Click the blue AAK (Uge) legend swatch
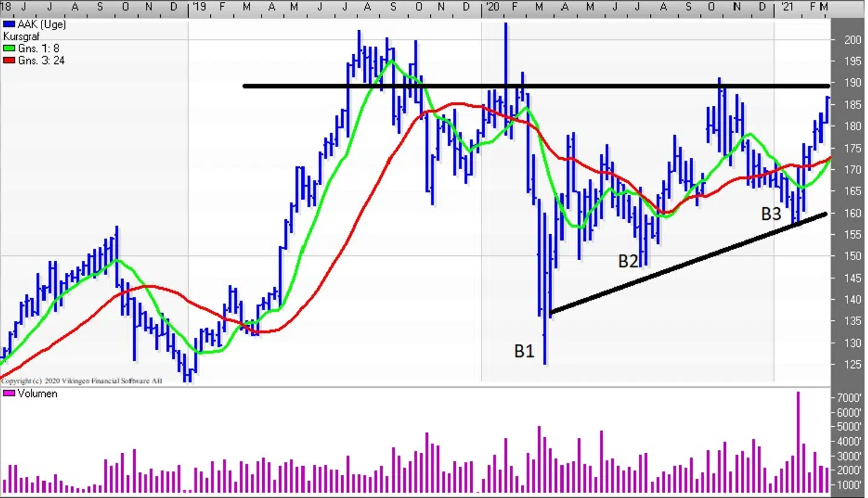 pos(8,25)
